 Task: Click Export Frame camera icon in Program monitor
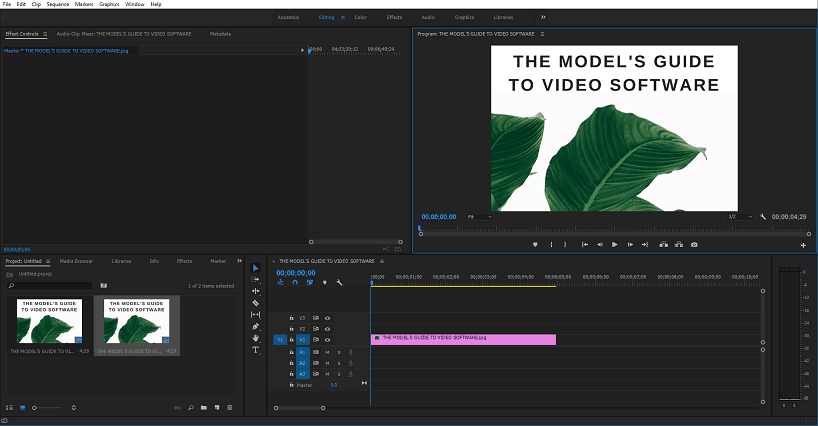[694, 244]
